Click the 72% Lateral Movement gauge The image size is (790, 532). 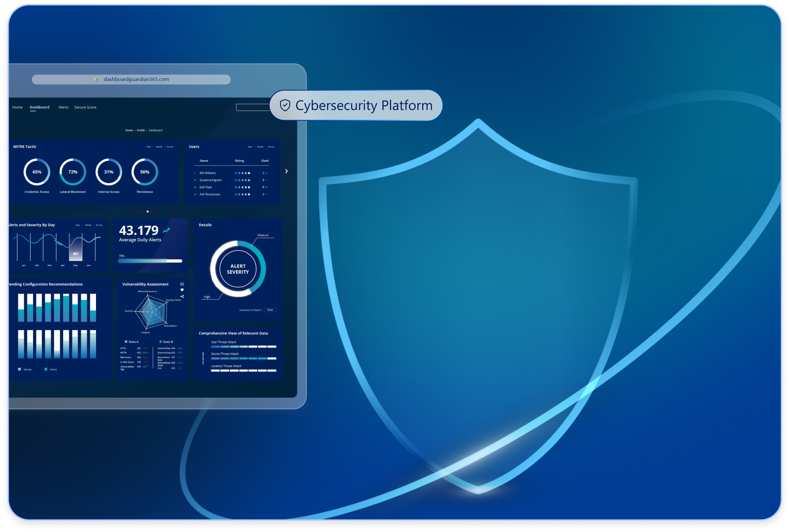coord(73,172)
